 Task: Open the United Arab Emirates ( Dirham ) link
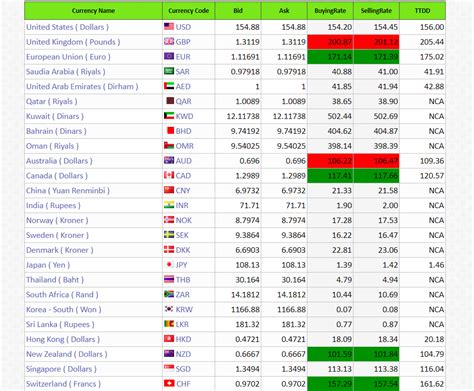82,86
